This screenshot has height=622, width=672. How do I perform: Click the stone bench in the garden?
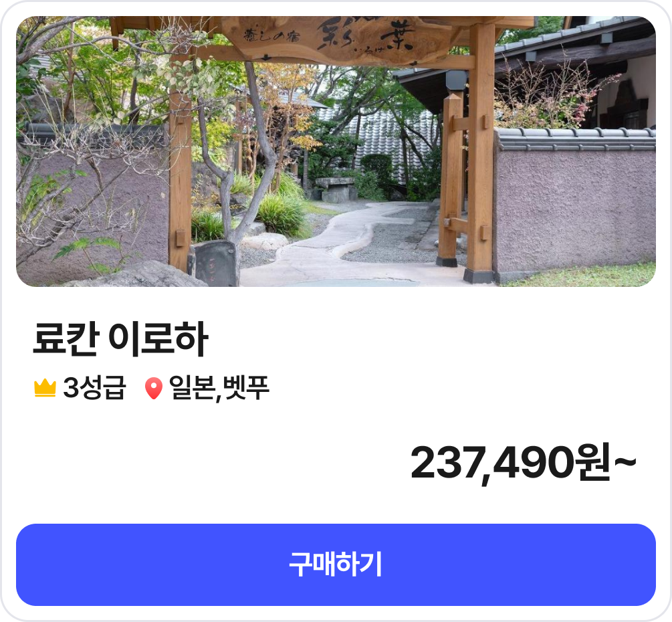[335, 190]
